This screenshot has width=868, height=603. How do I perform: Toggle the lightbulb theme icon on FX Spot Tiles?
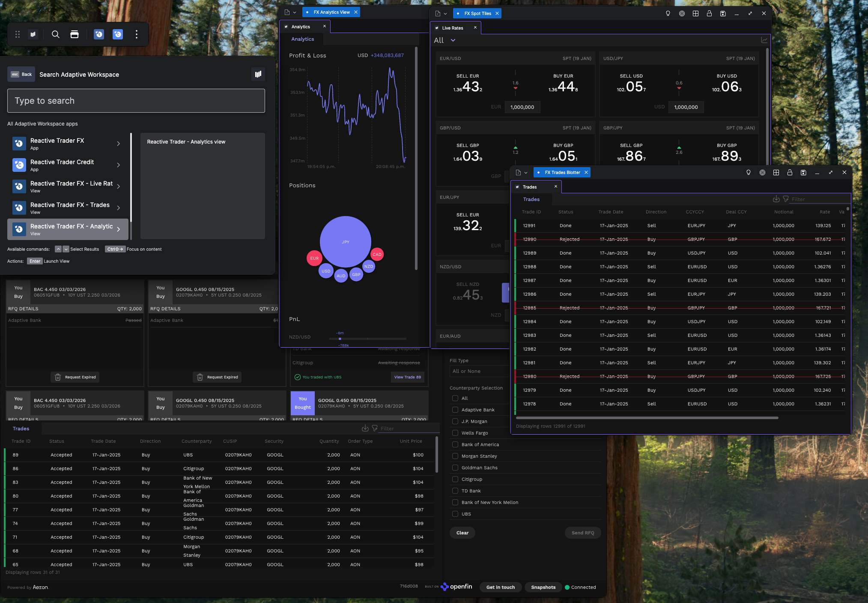coord(668,13)
